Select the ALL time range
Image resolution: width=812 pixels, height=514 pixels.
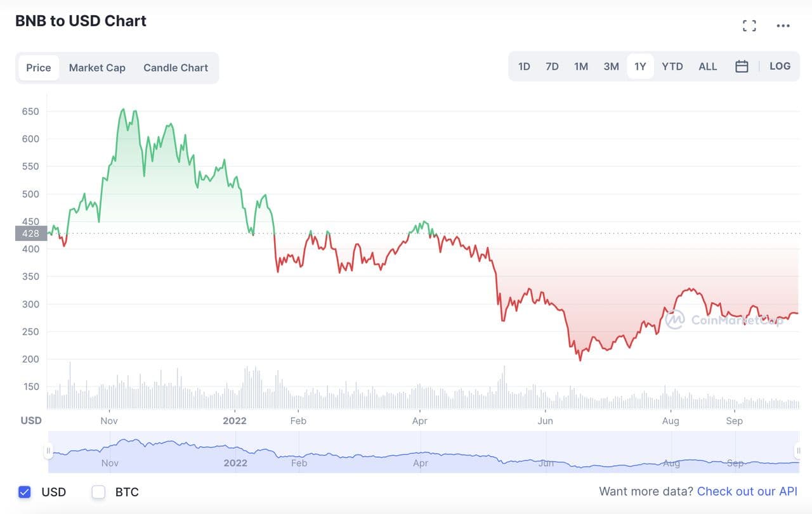[x=707, y=67]
